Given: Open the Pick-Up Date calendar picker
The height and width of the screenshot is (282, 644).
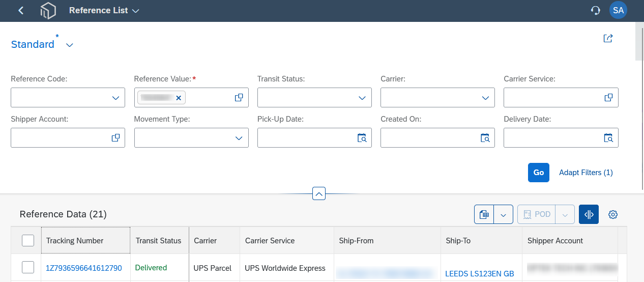Looking at the screenshot, I should pyautogui.click(x=362, y=137).
